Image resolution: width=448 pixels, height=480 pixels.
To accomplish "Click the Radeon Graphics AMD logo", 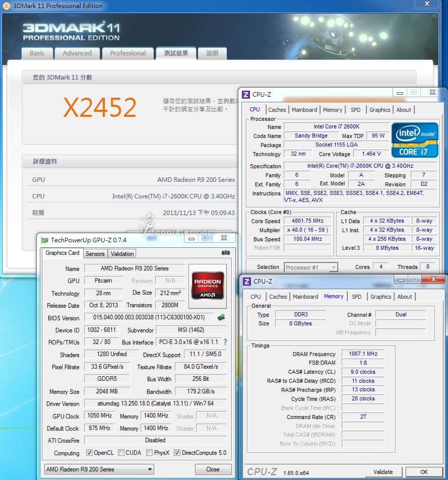I will (x=208, y=286).
